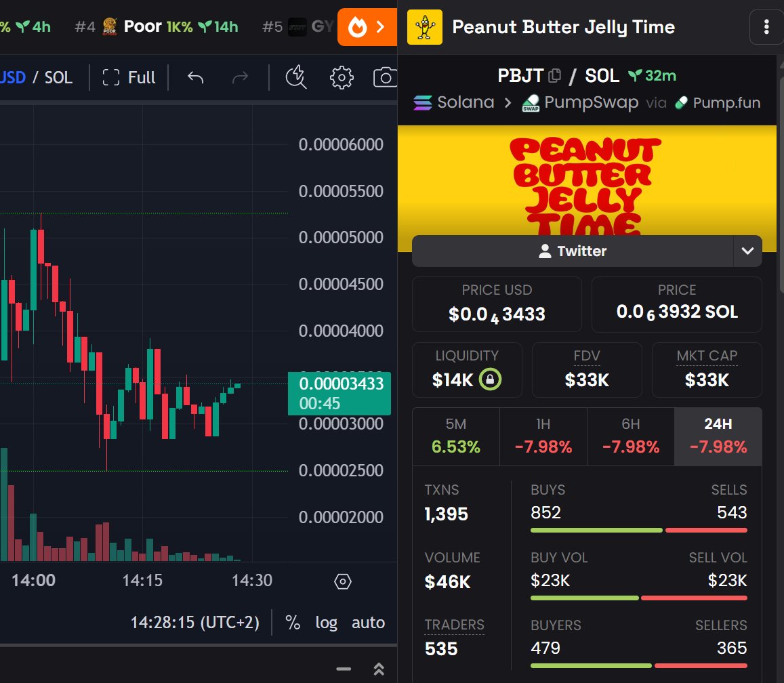The image size is (784, 683).
Task: Select the 1H stats tab
Action: [x=543, y=436]
